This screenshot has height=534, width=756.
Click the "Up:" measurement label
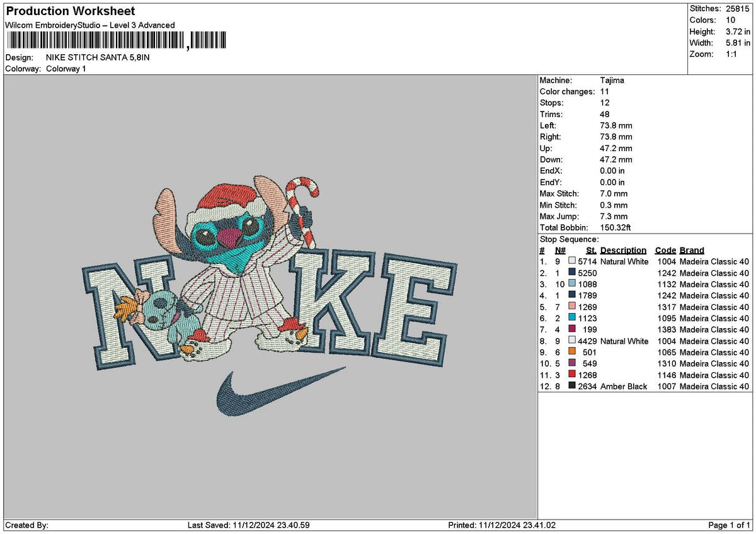[x=546, y=149]
